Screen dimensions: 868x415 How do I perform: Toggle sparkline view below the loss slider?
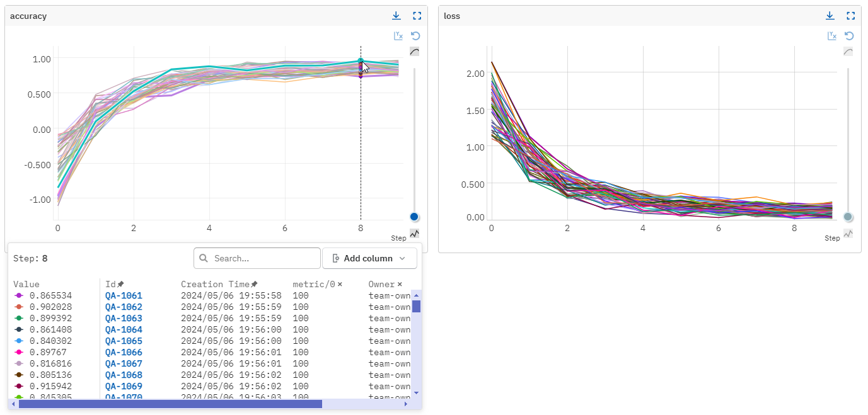pyautogui.click(x=848, y=234)
